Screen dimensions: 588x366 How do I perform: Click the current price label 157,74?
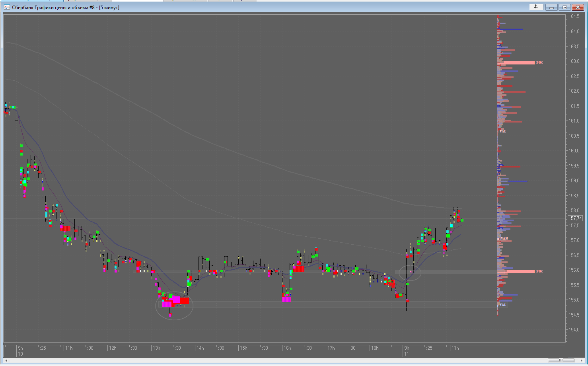pos(575,218)
